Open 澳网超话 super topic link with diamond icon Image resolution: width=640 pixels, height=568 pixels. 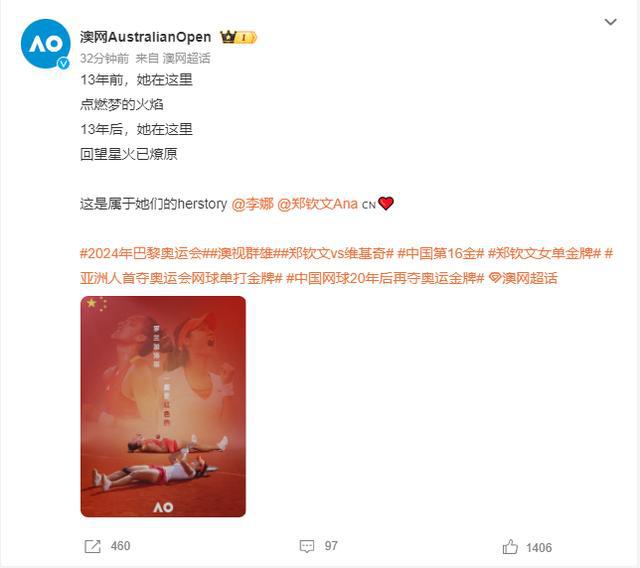(x=523, y=278)
